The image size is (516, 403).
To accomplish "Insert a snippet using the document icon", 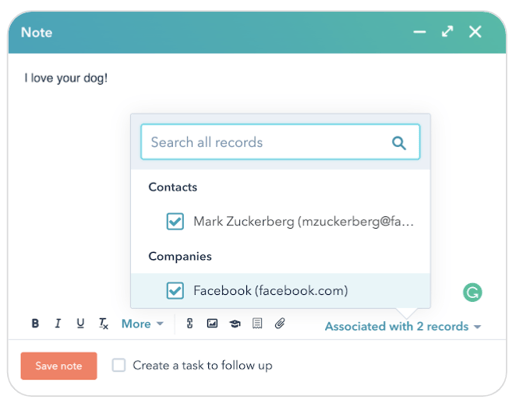I will (x=257, y=323).
